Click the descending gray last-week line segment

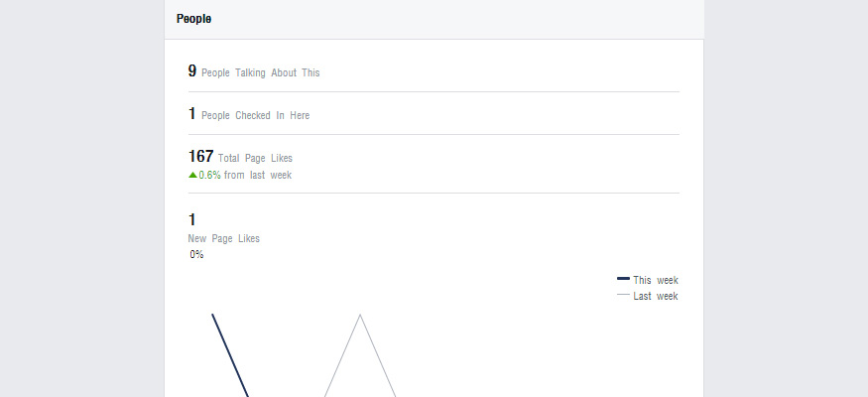pyautogui.click(x=378, y=355)
